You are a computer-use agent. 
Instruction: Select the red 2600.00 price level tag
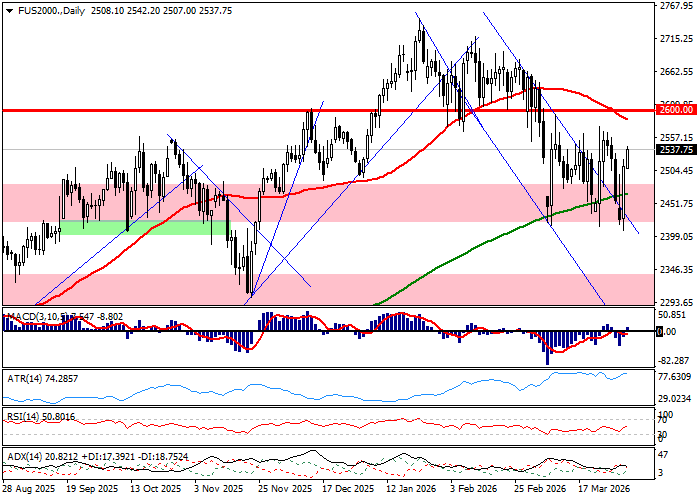pos(676,110)
